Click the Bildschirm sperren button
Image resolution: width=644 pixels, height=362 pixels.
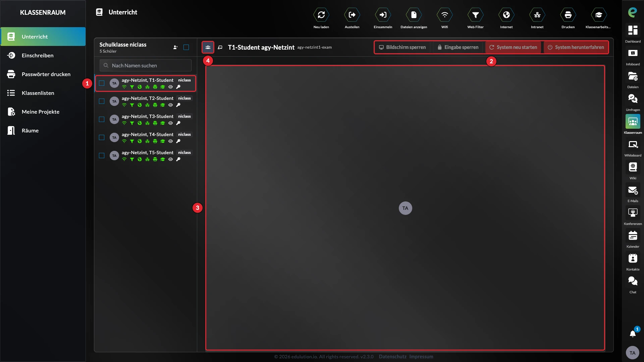click(x=402, y=47)
